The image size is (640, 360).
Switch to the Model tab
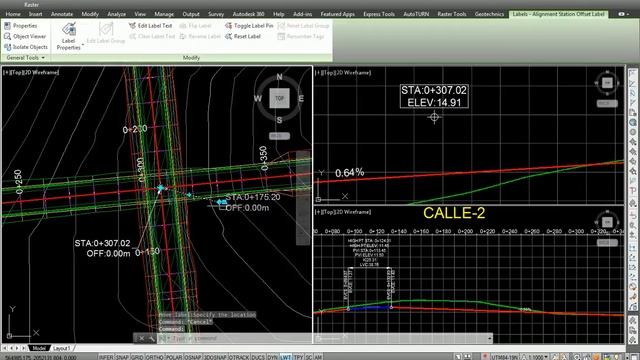point(39,348)
